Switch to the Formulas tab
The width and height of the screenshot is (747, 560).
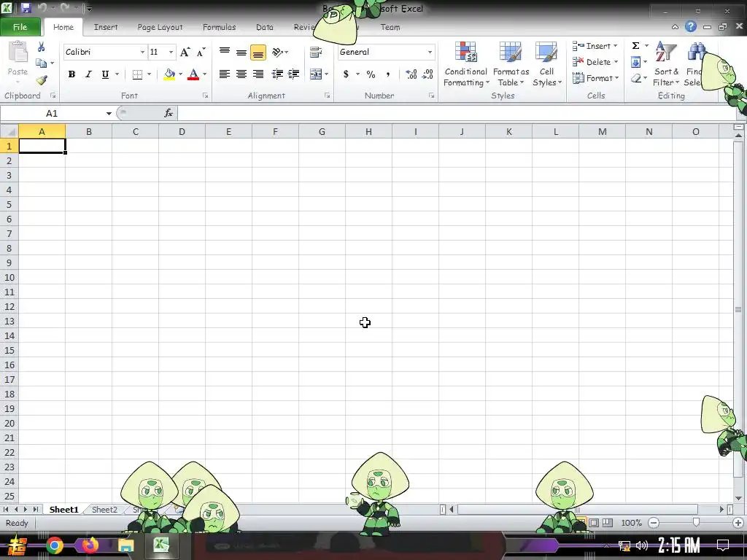coord(219,27)
